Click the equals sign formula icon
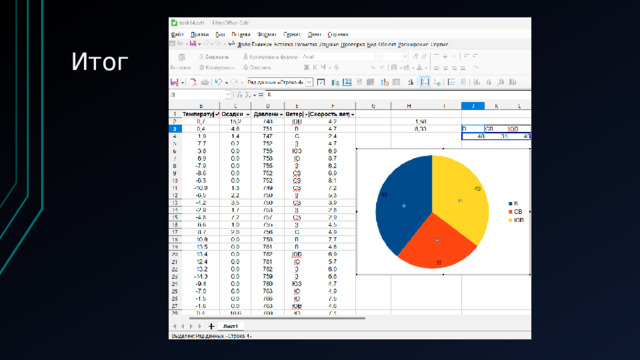The image size is (640, 360). pyautogui.click(x=261, y=95)
